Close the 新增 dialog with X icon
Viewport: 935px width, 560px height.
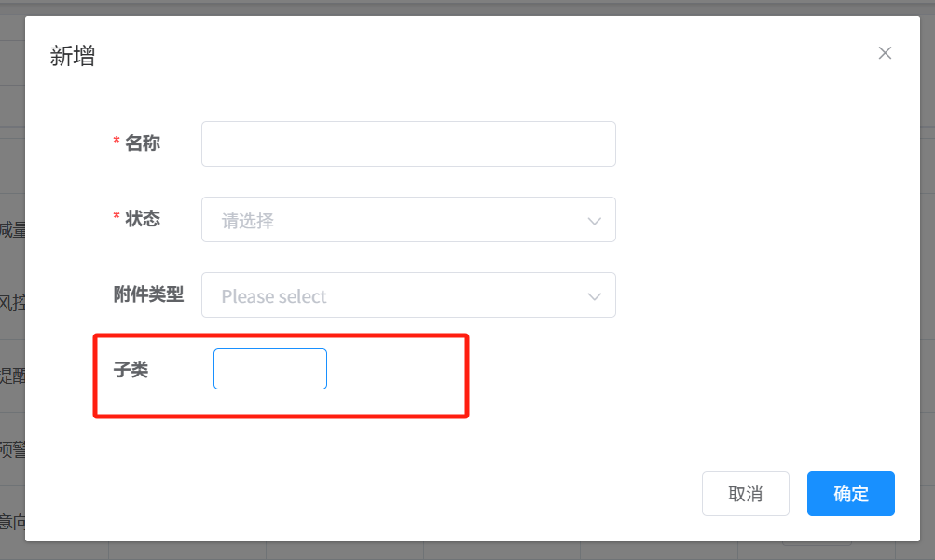pyautogui.click(x=885, y=53)
